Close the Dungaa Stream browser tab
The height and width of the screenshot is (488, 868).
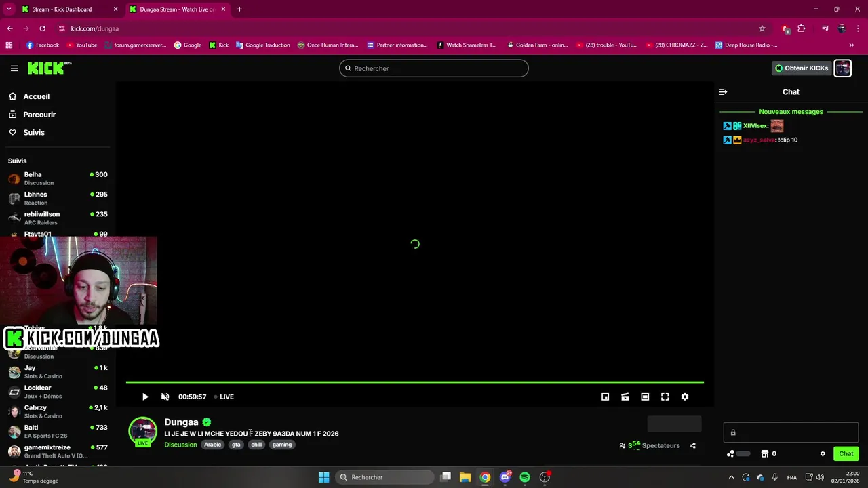223,9
